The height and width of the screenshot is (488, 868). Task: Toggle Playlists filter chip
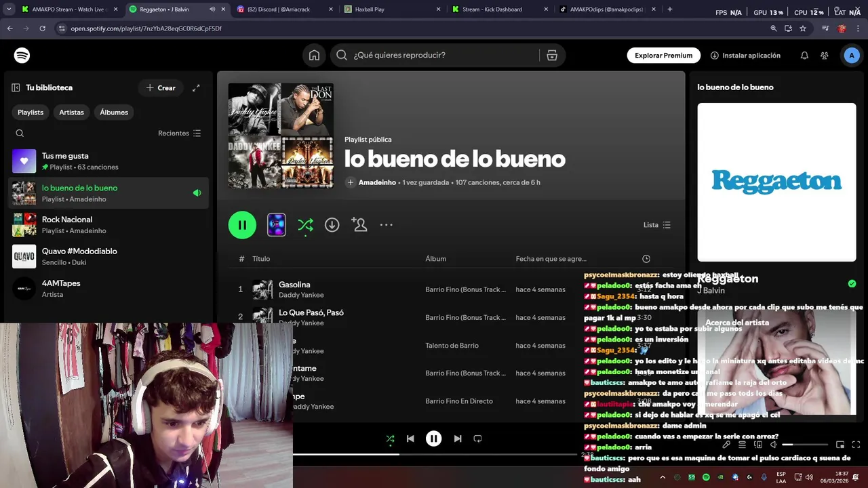tap(31, 113)
